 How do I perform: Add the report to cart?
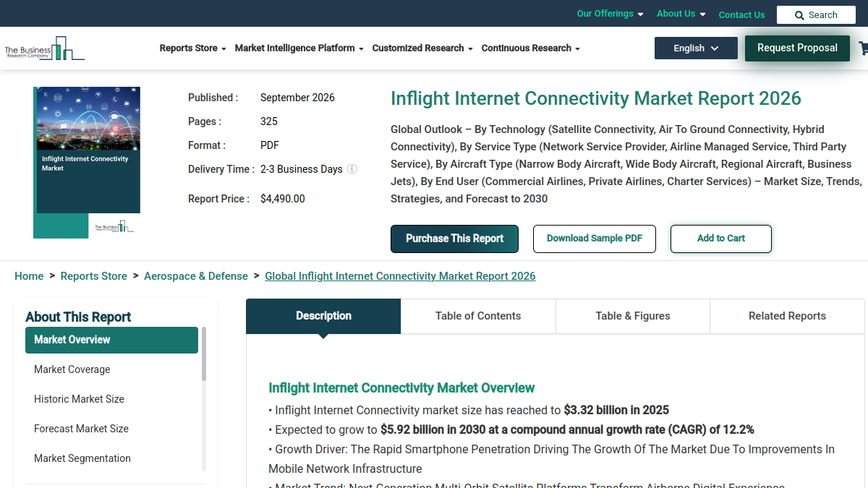[721, 239]
